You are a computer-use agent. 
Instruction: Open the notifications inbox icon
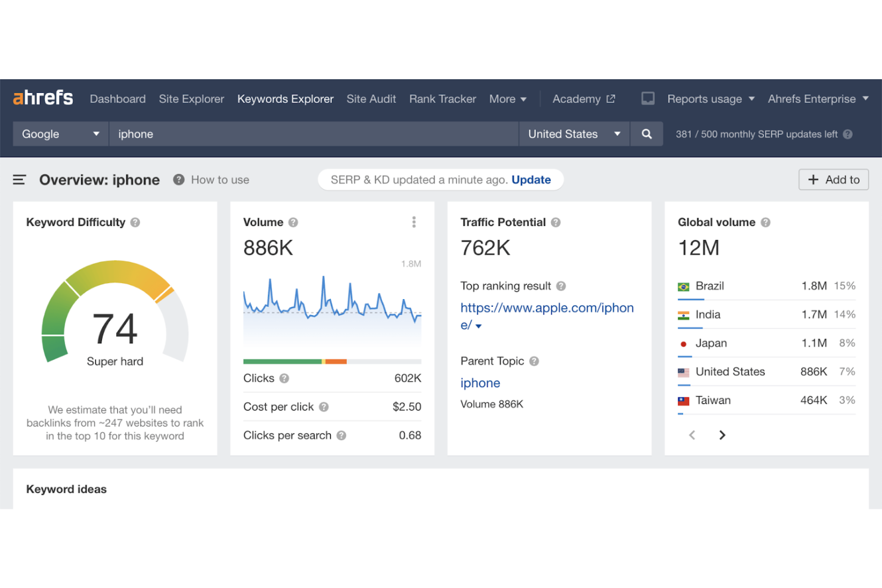coord(648,98)
